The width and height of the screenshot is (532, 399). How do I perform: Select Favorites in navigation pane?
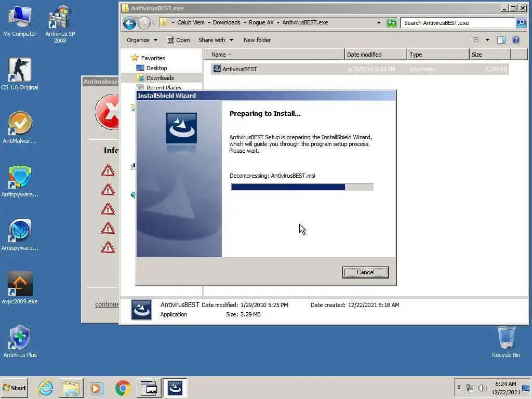click(148, 58)
